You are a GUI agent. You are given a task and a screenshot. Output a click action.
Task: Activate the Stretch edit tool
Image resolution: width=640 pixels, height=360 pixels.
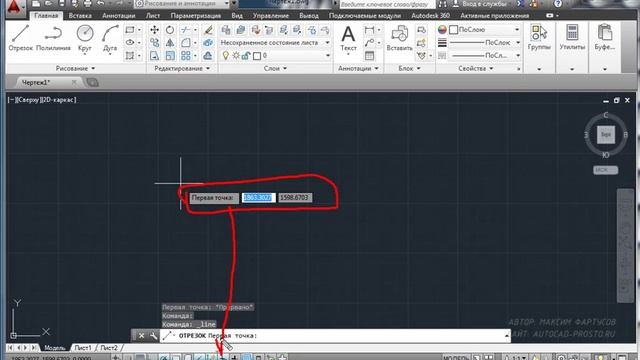point(154,55)
